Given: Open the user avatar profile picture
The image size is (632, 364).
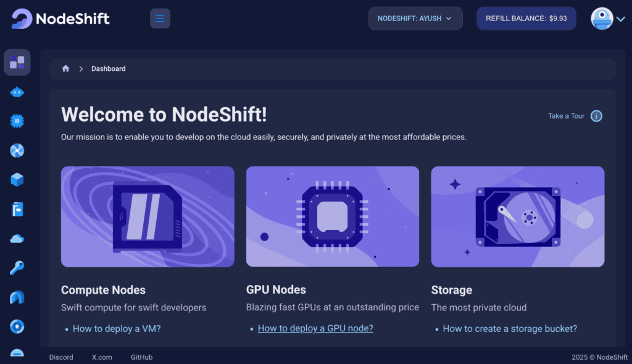Looking at the screenshot, I should click(x=602, y=19).
